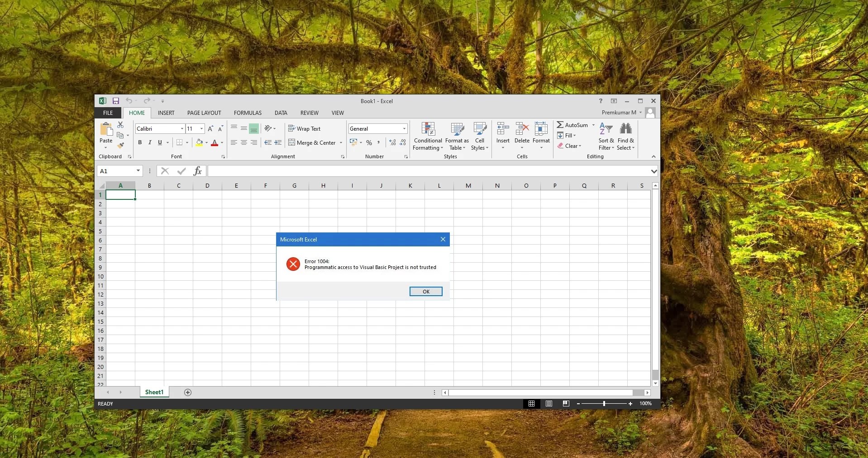The height and width of the screenshot is (458, 868).
Task: Switch to the PAGE LAYOUT tab
Action: tap(204, 113)
